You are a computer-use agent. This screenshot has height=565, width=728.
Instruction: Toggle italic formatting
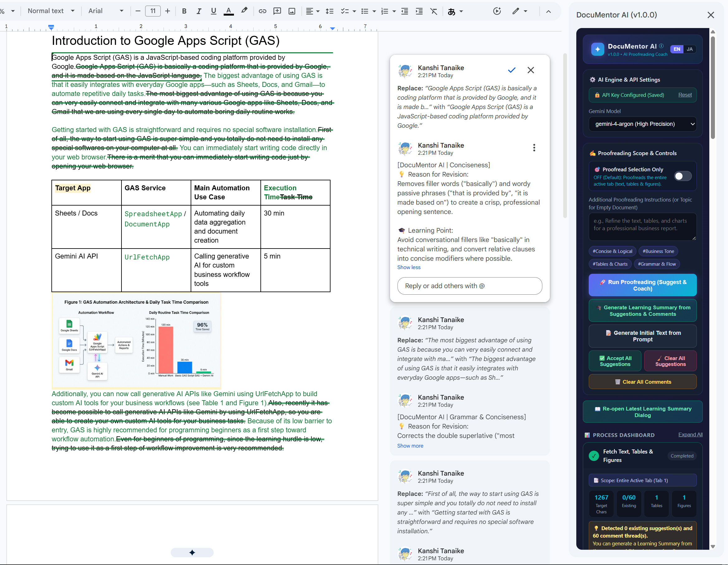[x=199, y=11]
